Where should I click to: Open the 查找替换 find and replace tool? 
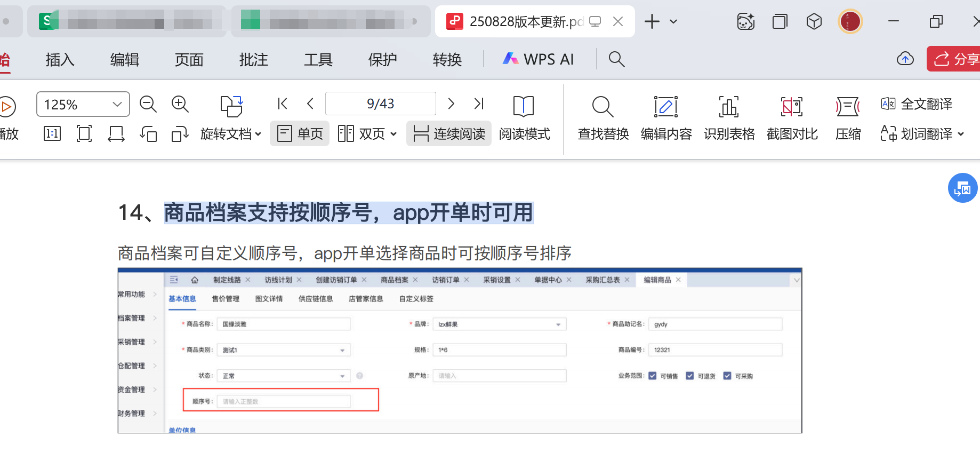coord(603,118)
